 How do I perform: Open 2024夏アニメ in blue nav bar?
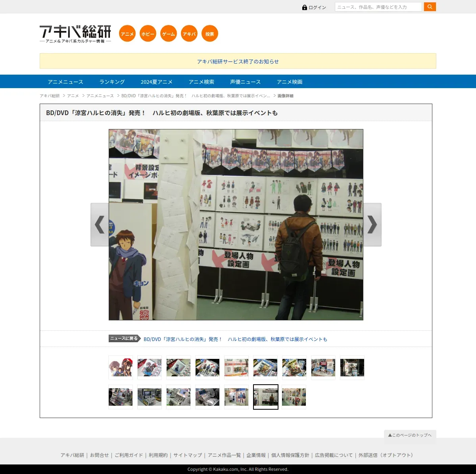(x=156, y=82)
